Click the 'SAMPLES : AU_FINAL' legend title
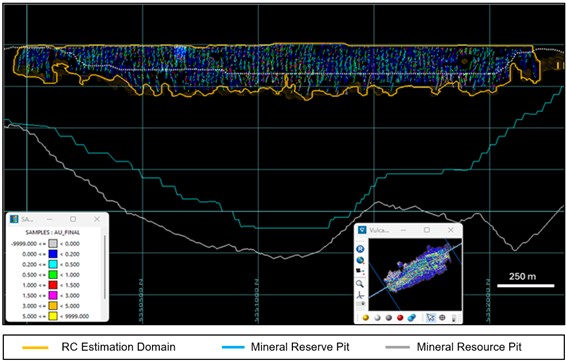The height and width of the screenshot is (361, 566). (53, 233)
